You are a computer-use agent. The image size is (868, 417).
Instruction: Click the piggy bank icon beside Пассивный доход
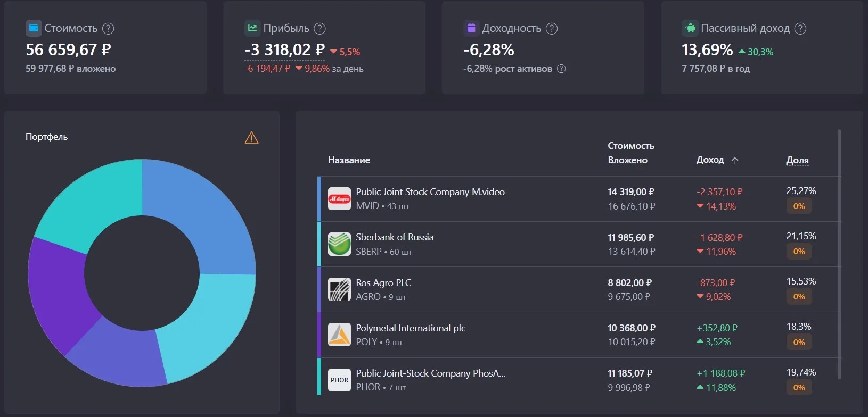coord(690,28)
